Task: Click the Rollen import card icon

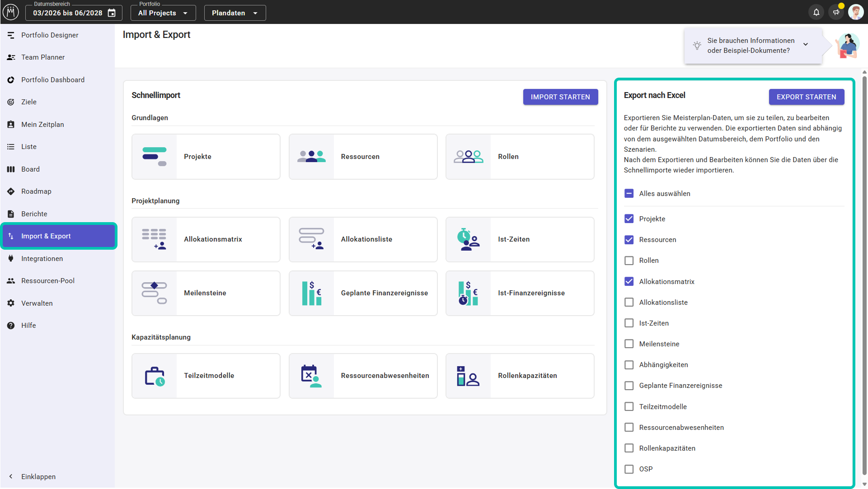Action: pyautogui.click(x=468, y=157)
